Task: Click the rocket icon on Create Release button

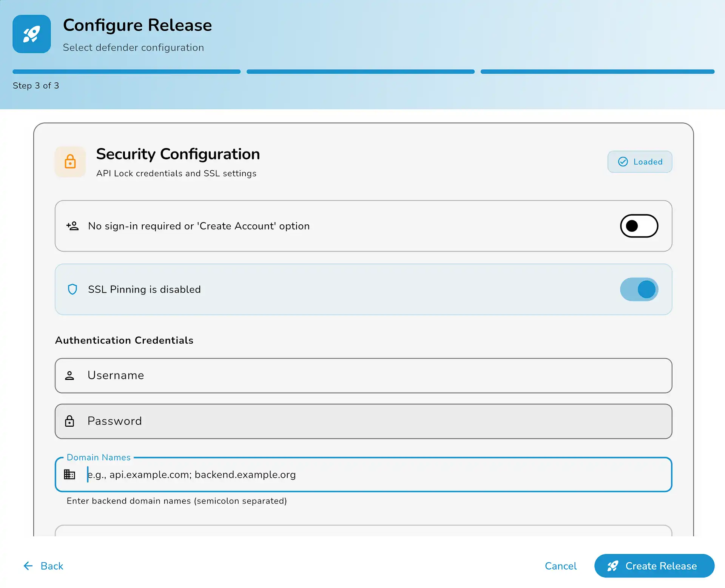Action: [612, 566]
